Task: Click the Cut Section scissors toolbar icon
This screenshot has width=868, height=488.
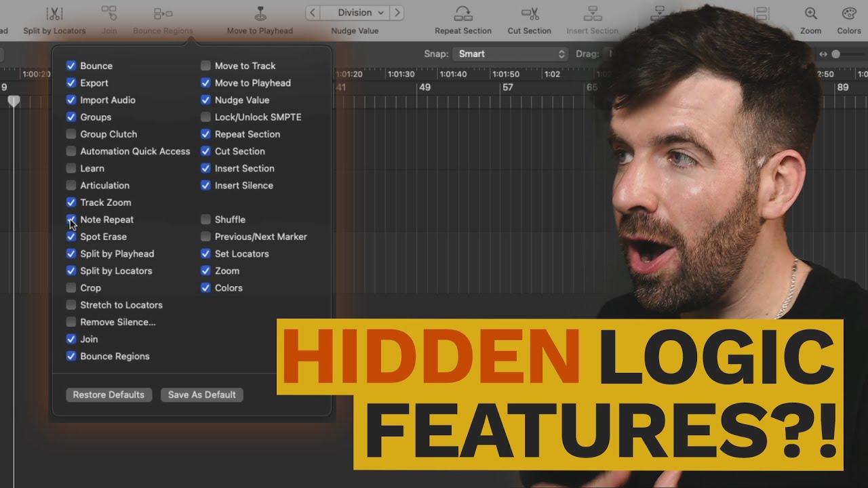Action: pyautogui.click(x=530, y=14)
